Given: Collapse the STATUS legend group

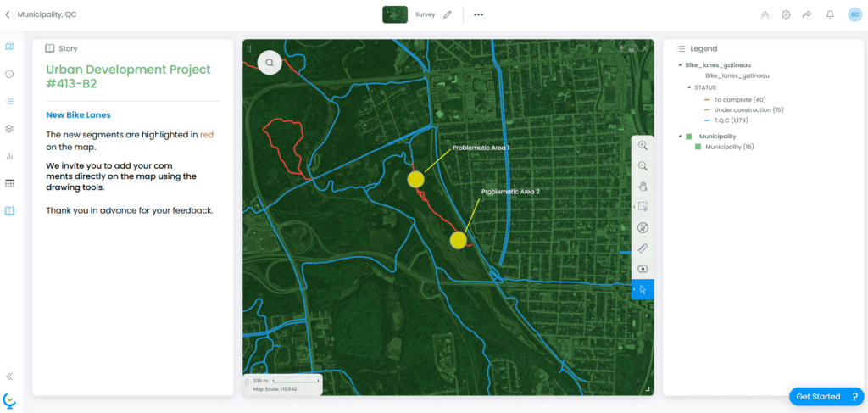Looking at the screenshot, I should tap(688, 87).
